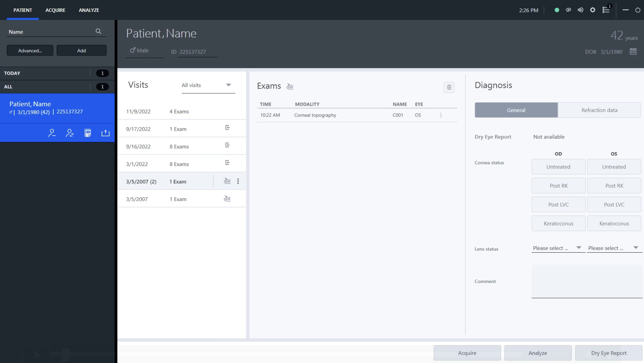The height and width of the screenshot is (363, 644).
Task: Open OS Lens status dropdown
Action: point(614,248)
